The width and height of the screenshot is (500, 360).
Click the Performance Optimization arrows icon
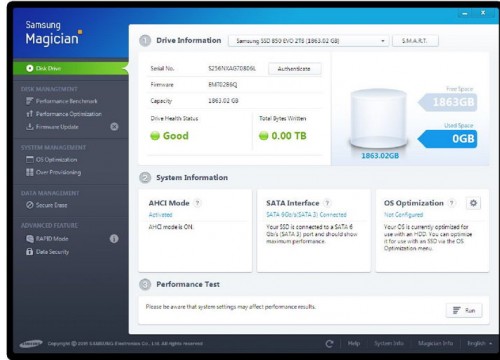(x=30, y=114)
